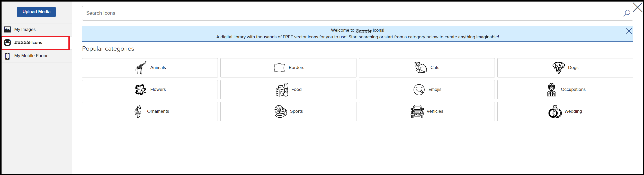Click the Wedding category label
The image size is (644, 175).
tap(573, 111)
